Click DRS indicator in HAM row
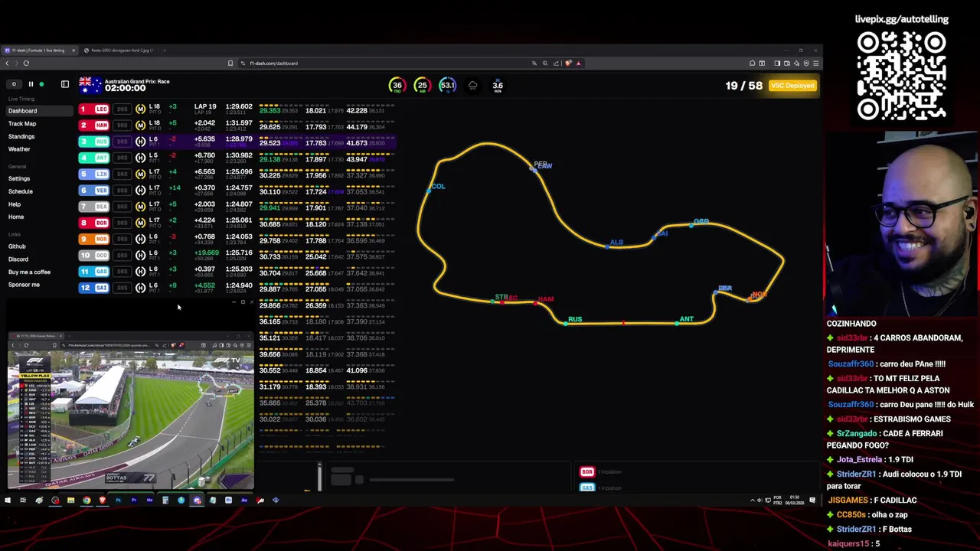The width and height of the screenshot is (980, 551). 122,126
